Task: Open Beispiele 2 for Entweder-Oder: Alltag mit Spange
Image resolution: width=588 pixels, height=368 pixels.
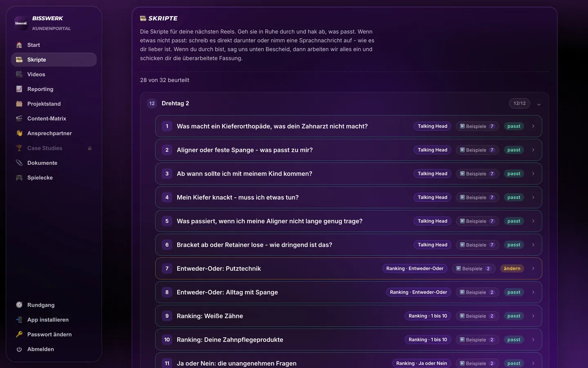Action: click(477, 292)
